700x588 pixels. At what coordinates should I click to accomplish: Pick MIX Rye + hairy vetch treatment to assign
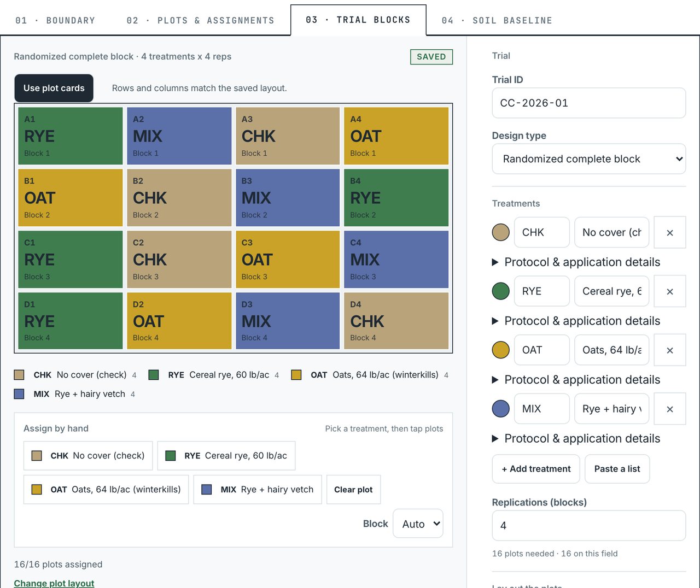258,490
